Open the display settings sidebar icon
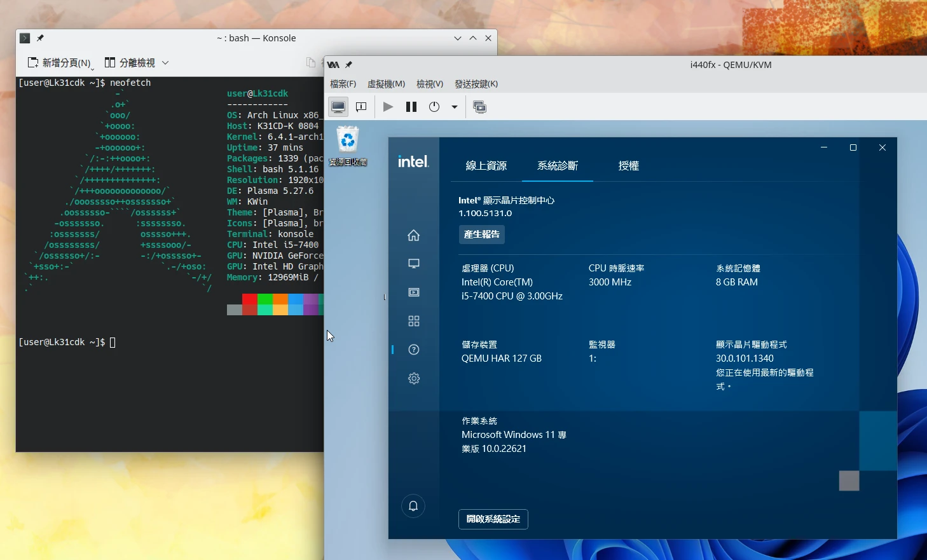The width and height of the screenshot is (927, 560). 414,264
